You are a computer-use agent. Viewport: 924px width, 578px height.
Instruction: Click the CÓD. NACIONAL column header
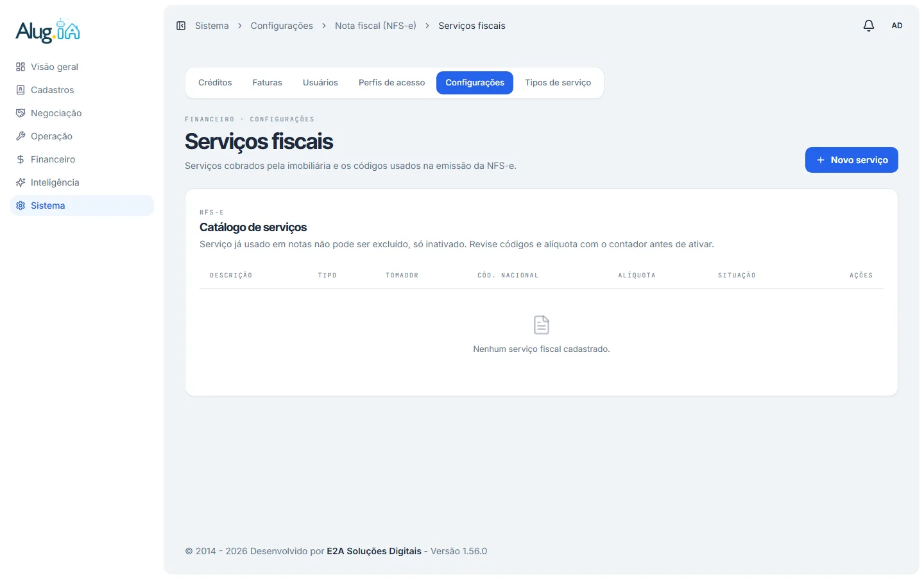click(x=508, y=276)
